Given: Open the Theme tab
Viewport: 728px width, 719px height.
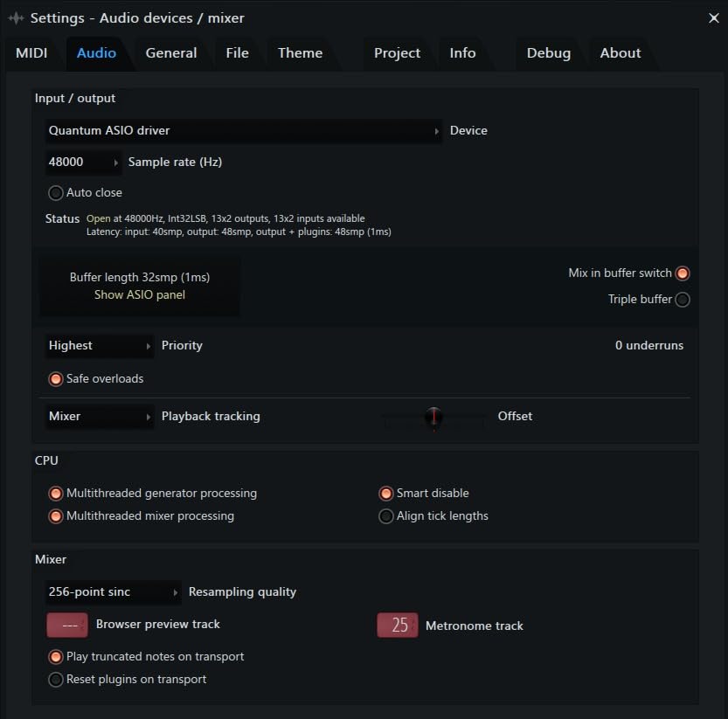Looking at the screenshot, I should tap(300, 52).
